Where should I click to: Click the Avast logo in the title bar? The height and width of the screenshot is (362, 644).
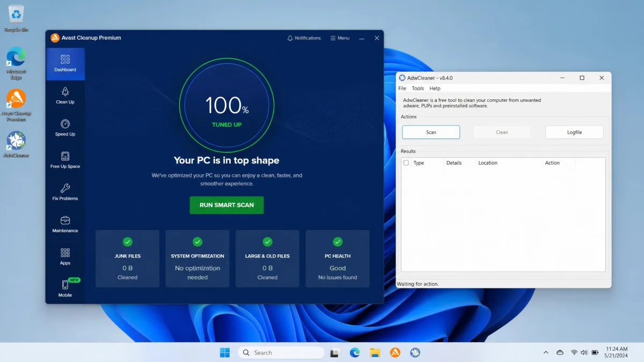(x=55, y=38)
